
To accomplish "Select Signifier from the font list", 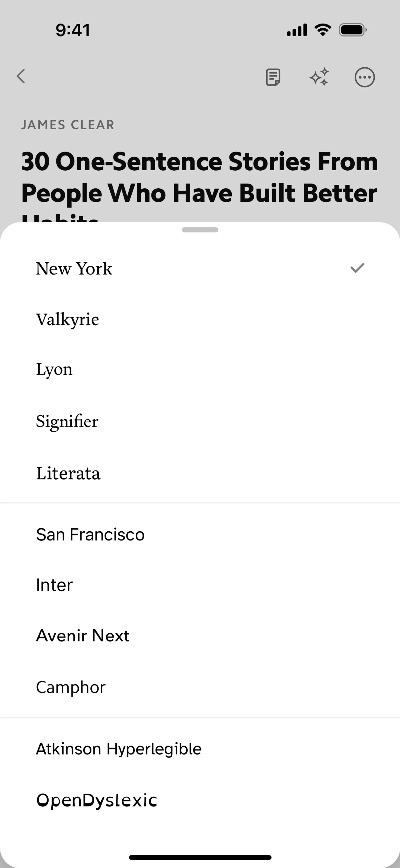I will (67, 421).
